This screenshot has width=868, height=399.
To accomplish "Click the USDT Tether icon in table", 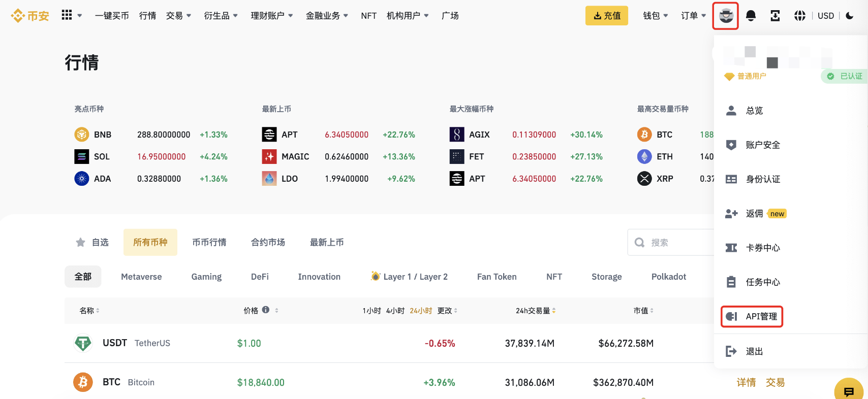I will [83, 343].
